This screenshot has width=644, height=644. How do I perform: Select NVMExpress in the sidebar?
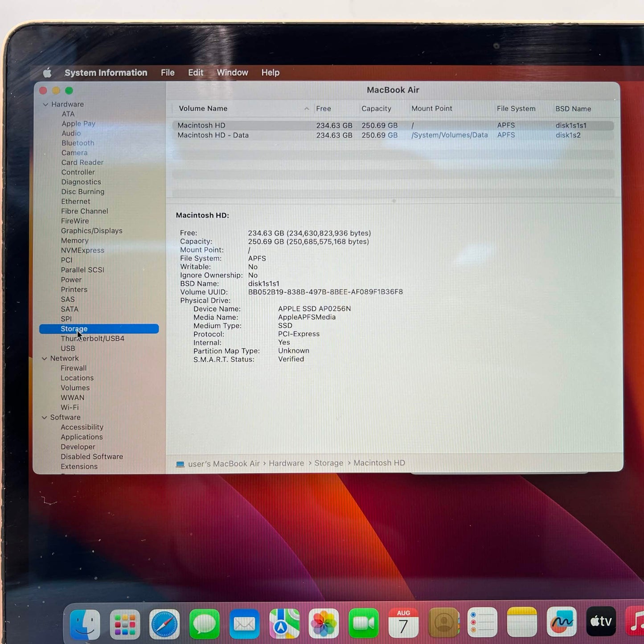coord(82,250)
